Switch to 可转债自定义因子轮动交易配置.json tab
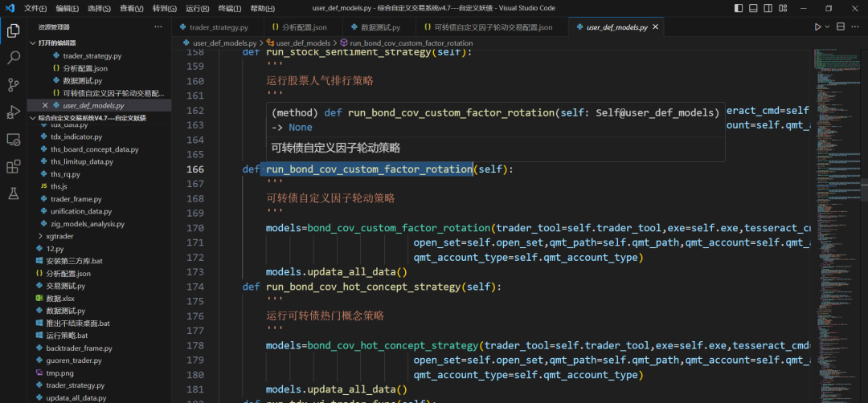The height and width of the screenshot is (403, 868). pyautogui.click(x=492, y=27)
